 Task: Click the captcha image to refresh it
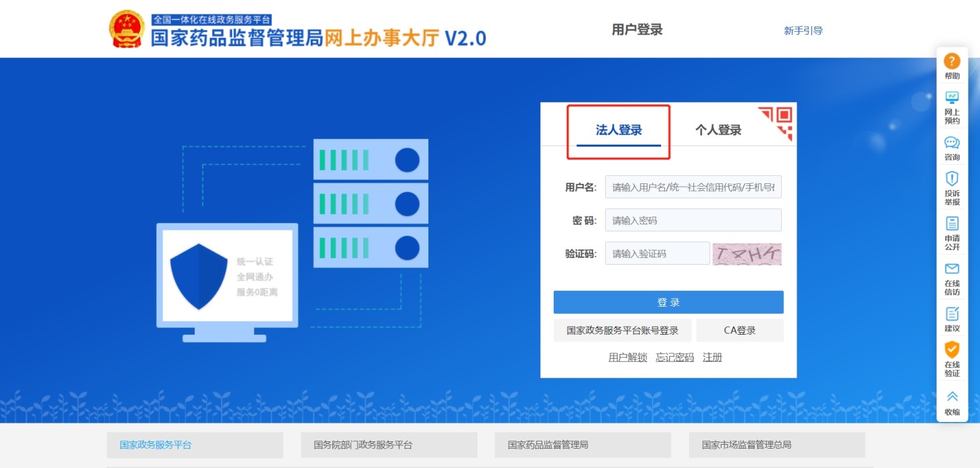(x=747, y=253)
